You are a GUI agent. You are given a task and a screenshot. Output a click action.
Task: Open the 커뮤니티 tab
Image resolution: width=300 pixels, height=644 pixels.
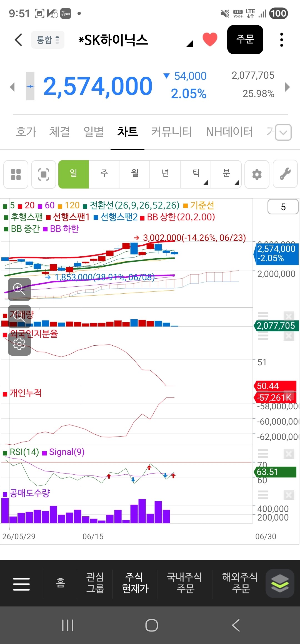(x=172, y=132)
